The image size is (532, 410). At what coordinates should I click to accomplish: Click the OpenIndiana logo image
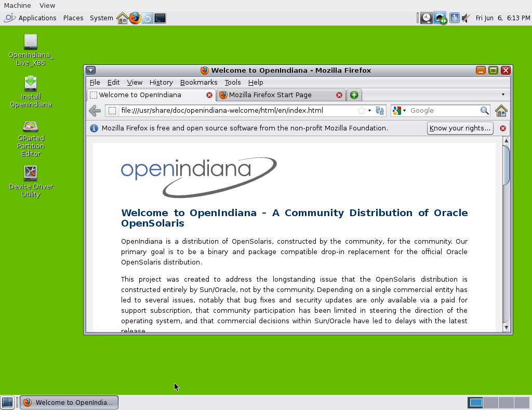tap(199, 178)
